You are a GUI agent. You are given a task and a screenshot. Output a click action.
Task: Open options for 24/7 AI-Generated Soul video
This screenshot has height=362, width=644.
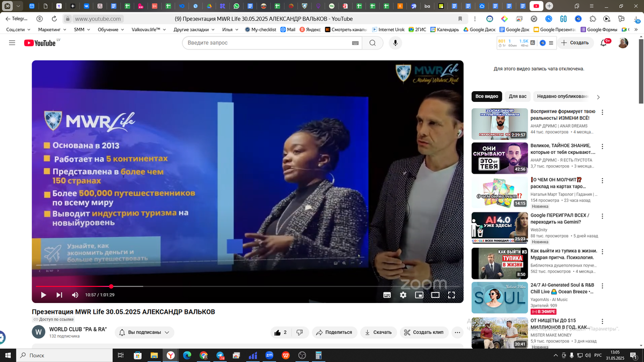pyautogui.click(x=602, y=286)
